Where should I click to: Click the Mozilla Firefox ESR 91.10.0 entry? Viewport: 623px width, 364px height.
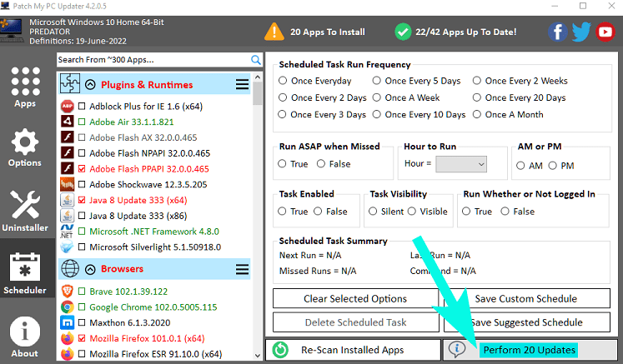click(155, 354)
